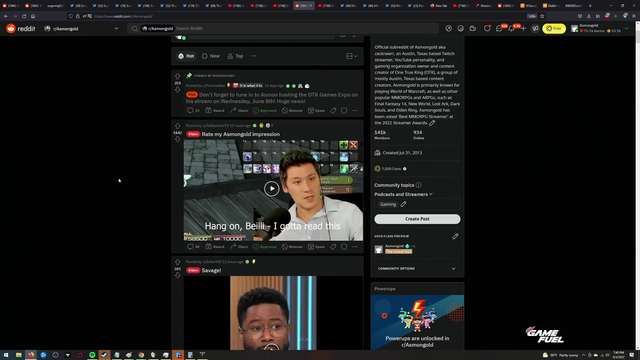Click Remove on the pinned PSA post

click(x=292, y=111)
